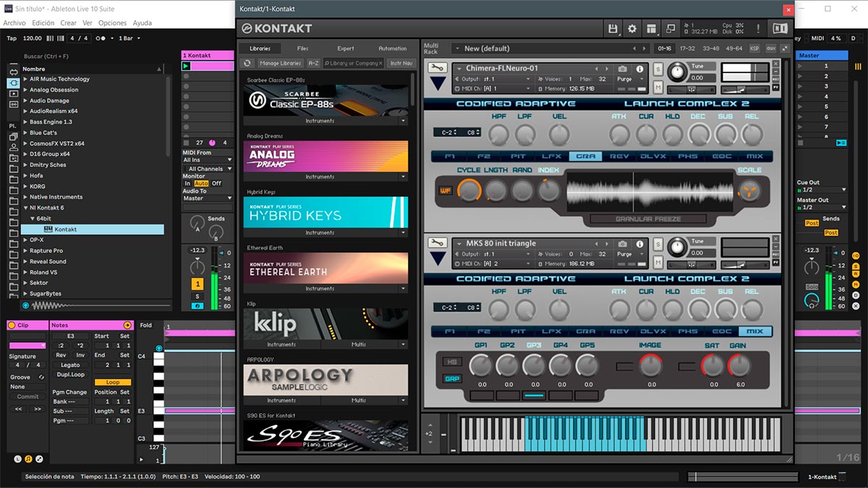
Task: Adjust the GAIN knob in the MKS 80 mix panel
Action: click(x=739, y=366)
